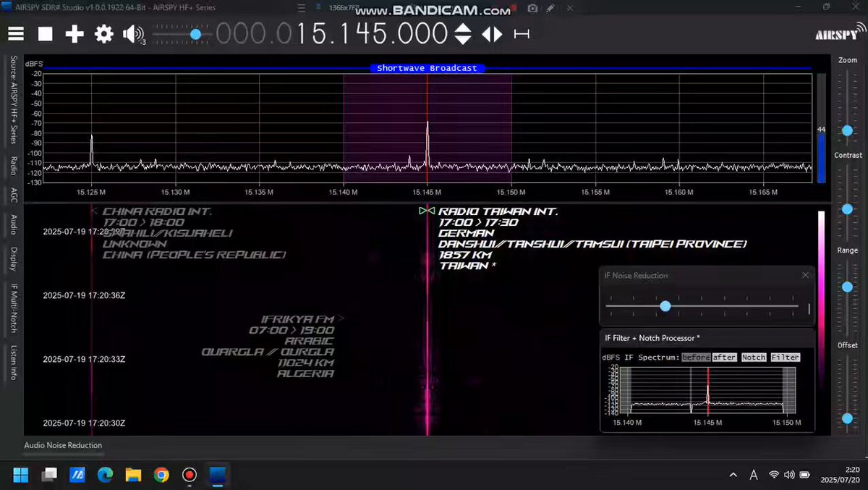Viewport: 868px width, 490px height.
Task: Click the OUARGLA // OURGLA location text
Action: (268, 352)
